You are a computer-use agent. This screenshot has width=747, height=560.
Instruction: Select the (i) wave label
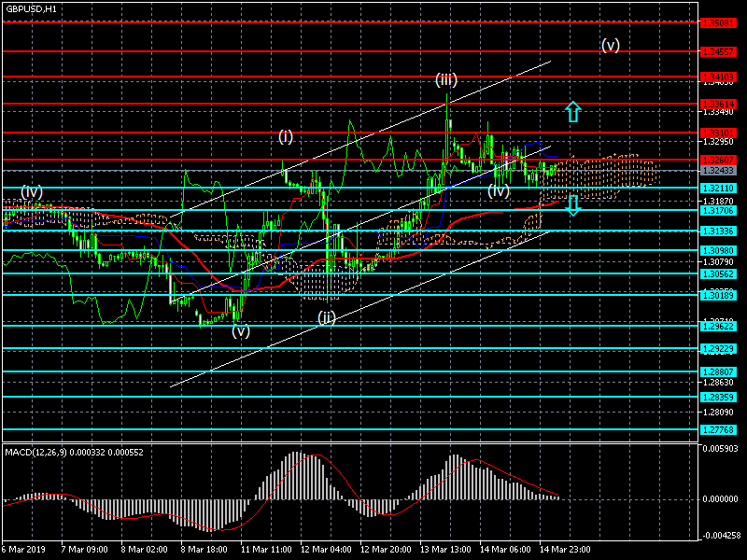click(286, 137)
